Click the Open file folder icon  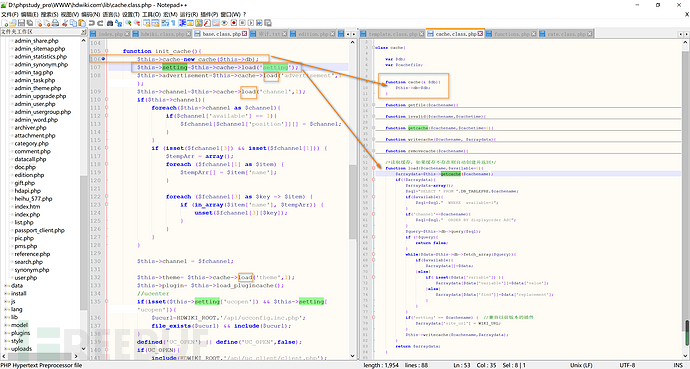pos(13,23)
